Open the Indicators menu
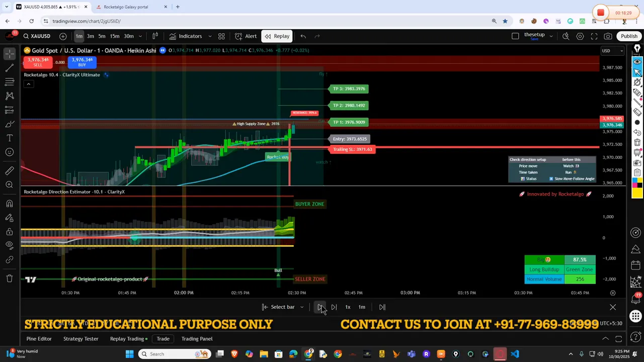The image size is (644, 362). [x=185, y=36]
